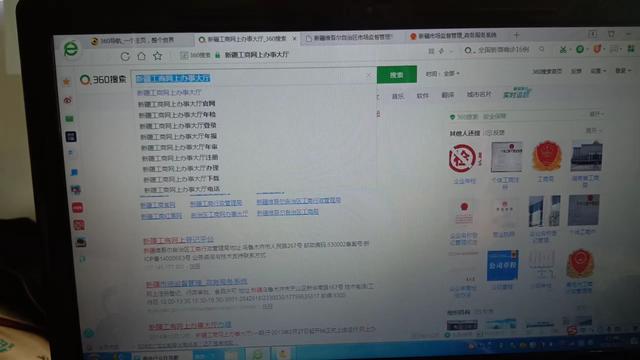
Task: Open the screenshot scissors tool in toolbar
Action: tap(563, 49)
